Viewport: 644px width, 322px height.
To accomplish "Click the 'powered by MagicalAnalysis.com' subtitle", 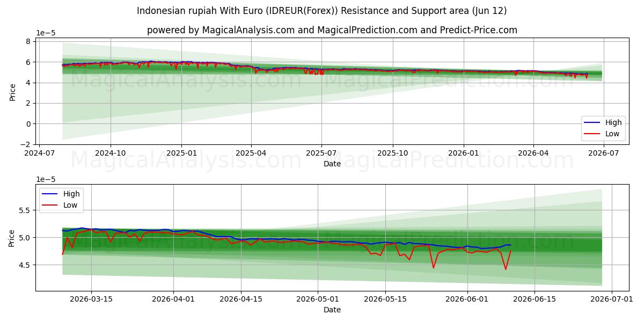I will (x=332, y=30).
